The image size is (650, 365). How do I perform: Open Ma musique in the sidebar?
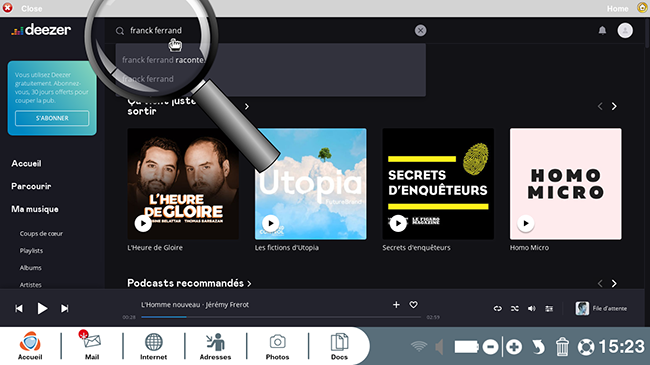click(35, 209)
